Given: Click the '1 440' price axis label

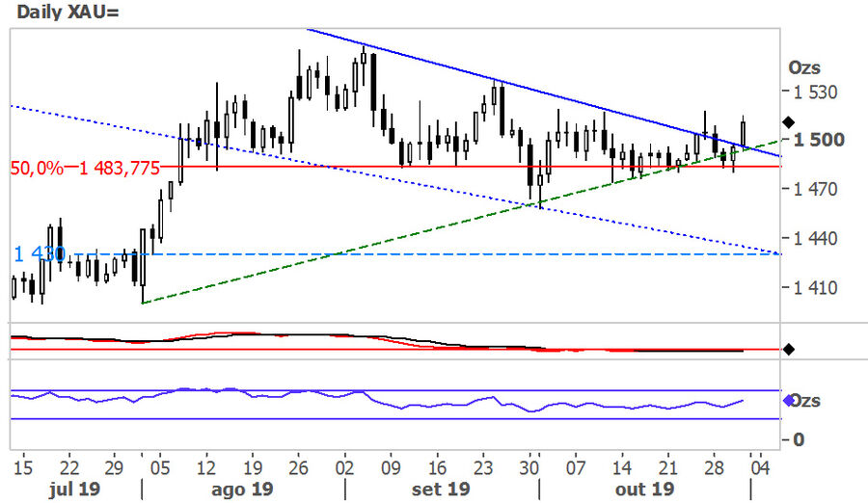Looking at the screenshot, I should pyautogui.click(x=815, y=239).
